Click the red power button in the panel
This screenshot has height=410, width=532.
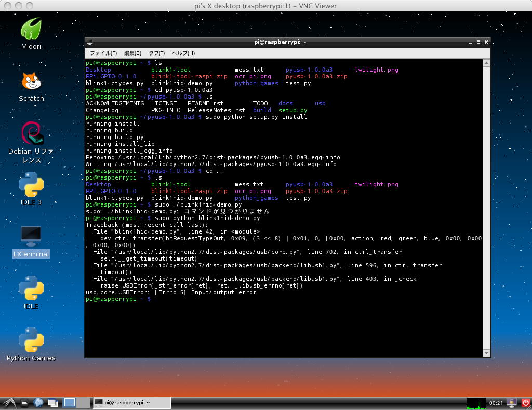pyautogui.click(x=525, y=403)
